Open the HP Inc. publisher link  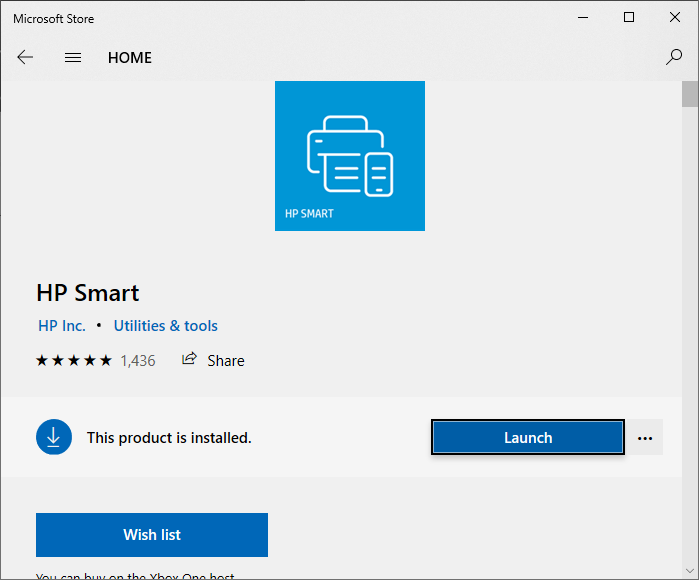point(62,326)
